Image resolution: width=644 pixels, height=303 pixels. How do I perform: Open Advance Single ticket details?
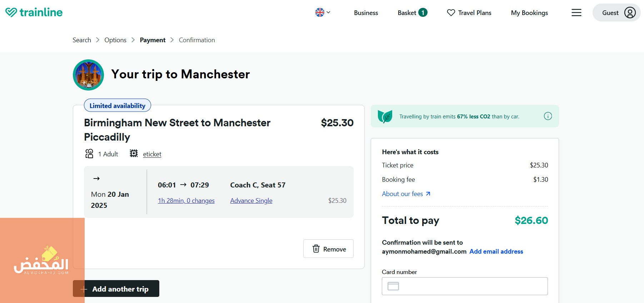tap(251, 201)
